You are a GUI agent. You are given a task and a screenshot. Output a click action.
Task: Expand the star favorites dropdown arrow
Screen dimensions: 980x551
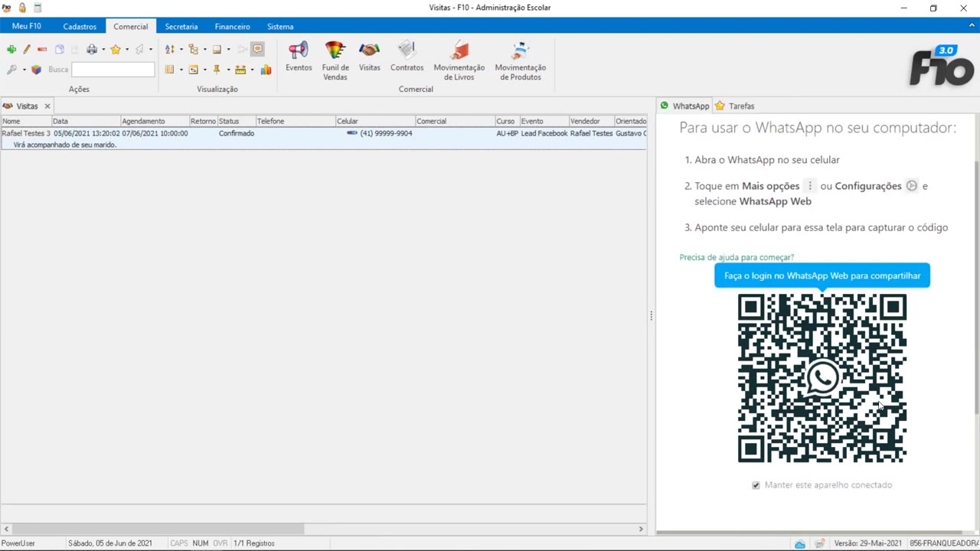(x=127, y=49)
